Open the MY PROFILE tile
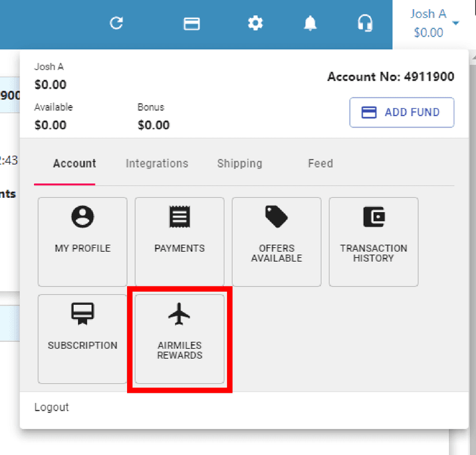Viewport: 476px width, 455px height. 83,242
